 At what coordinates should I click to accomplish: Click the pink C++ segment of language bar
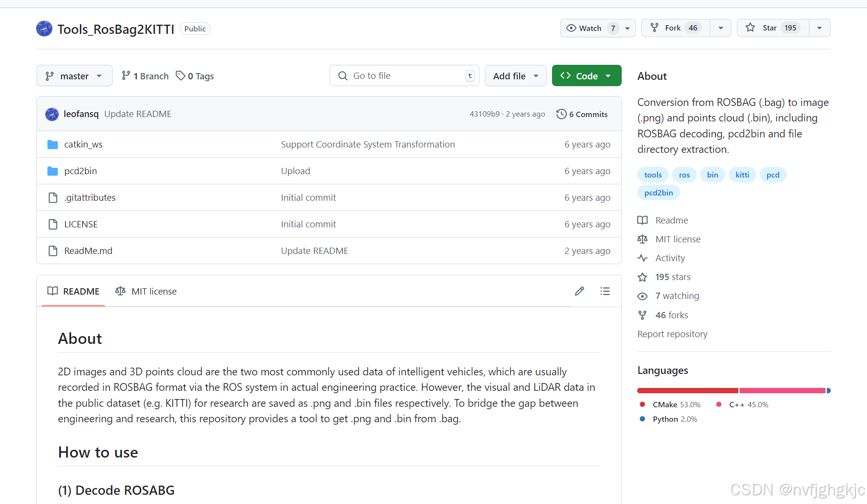coord(782,391)
